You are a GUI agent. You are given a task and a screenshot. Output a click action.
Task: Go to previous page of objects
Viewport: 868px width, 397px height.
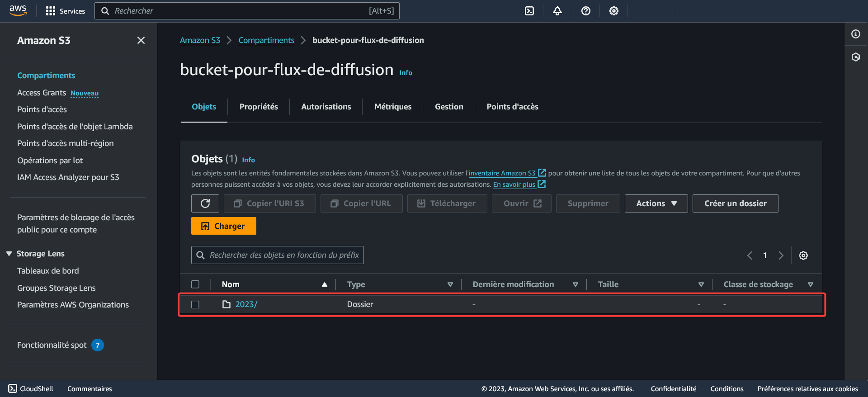coord(750,255)
